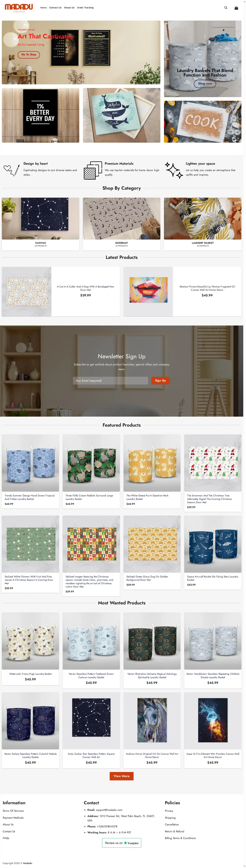The width and height of the screenshot is (246, 868).
Task: Open the shopping bag cart icon
Action: (236, 8)
